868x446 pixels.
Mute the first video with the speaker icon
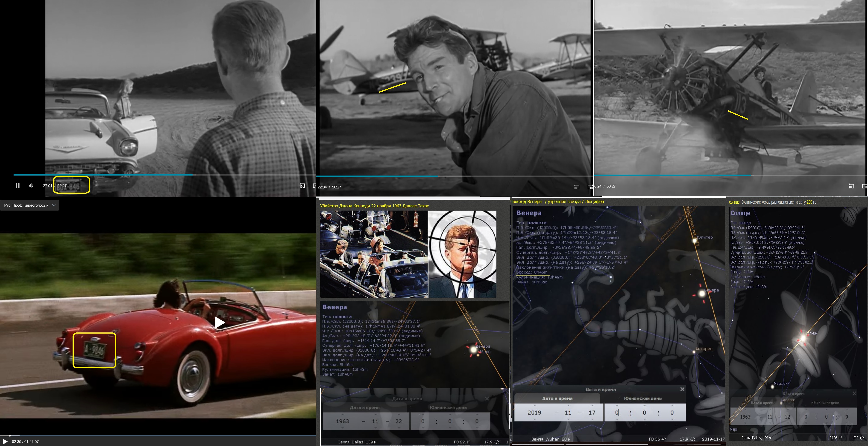point(31,186)
